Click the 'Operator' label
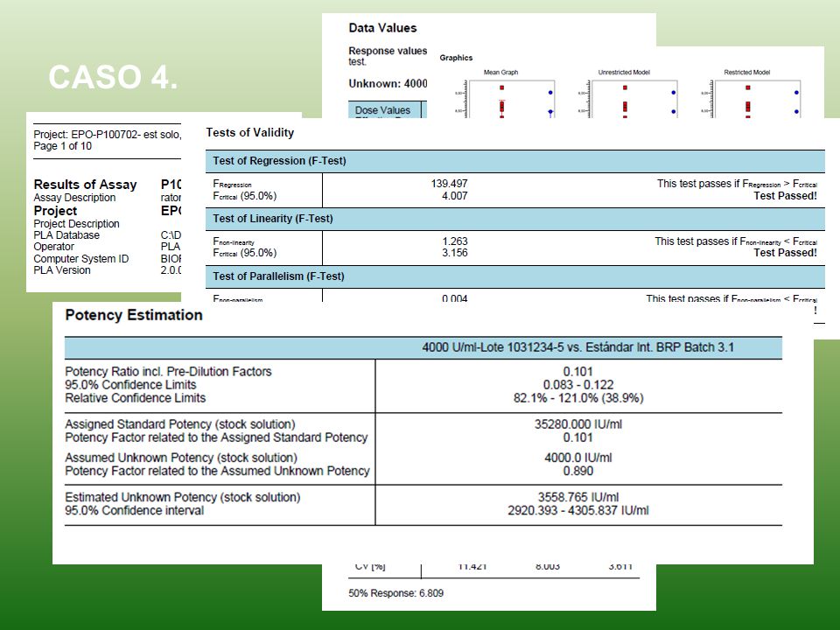840x630 pixels. tap(53, 247)
